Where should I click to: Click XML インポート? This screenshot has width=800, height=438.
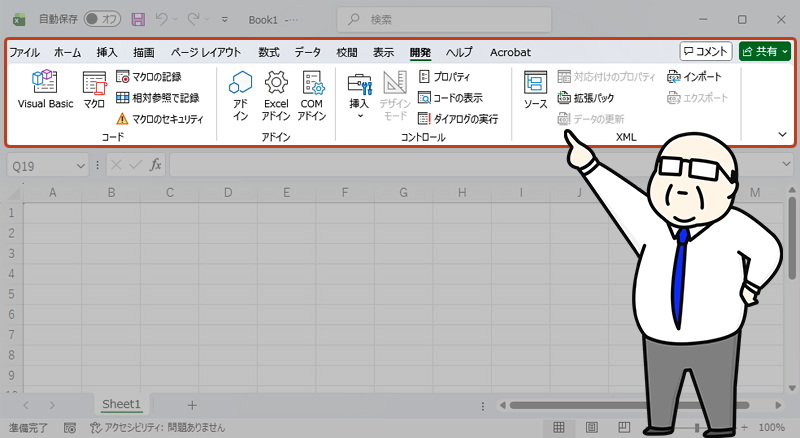[694, 77]
